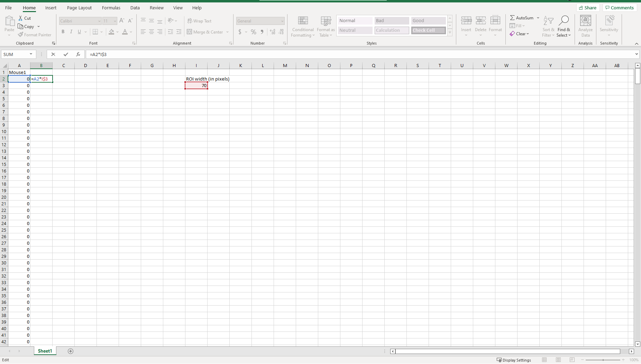Click the Share button

[588, 8]
